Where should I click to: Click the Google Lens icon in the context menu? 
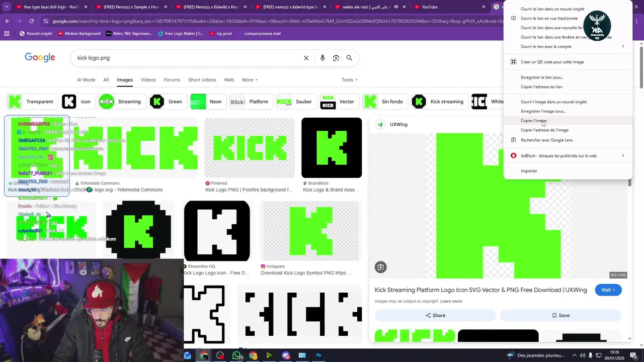pos(513,140)
